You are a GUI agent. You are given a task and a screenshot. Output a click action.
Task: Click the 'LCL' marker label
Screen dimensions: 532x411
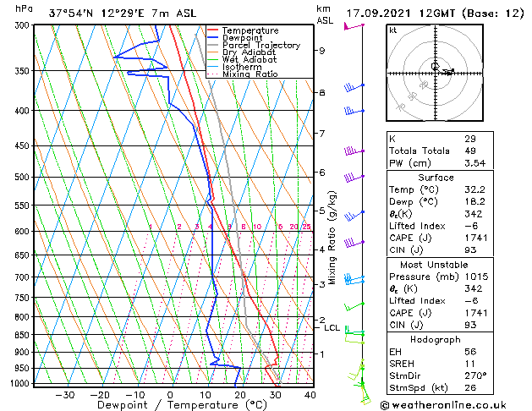tap(332, 328)
